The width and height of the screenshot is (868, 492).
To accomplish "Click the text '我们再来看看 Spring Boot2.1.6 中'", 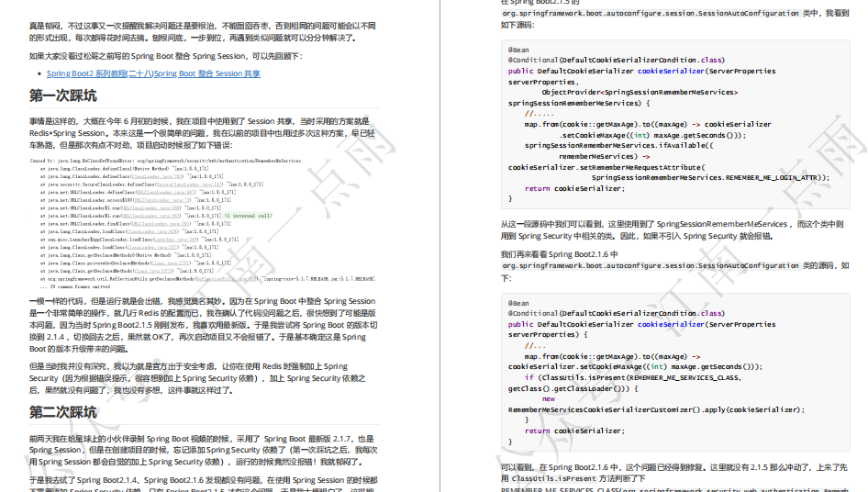I will point(559,254).
